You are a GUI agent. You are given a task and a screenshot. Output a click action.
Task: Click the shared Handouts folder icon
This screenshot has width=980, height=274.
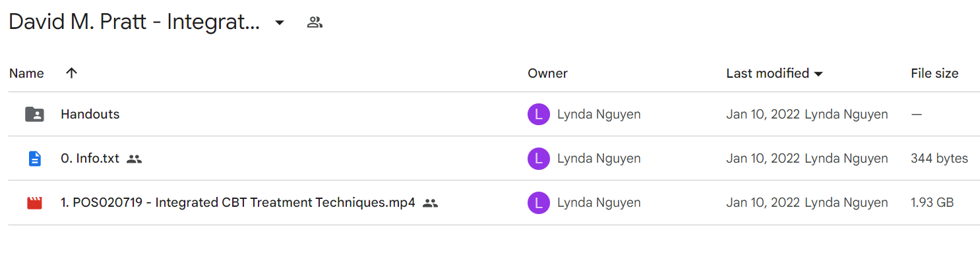coord(34,115)
